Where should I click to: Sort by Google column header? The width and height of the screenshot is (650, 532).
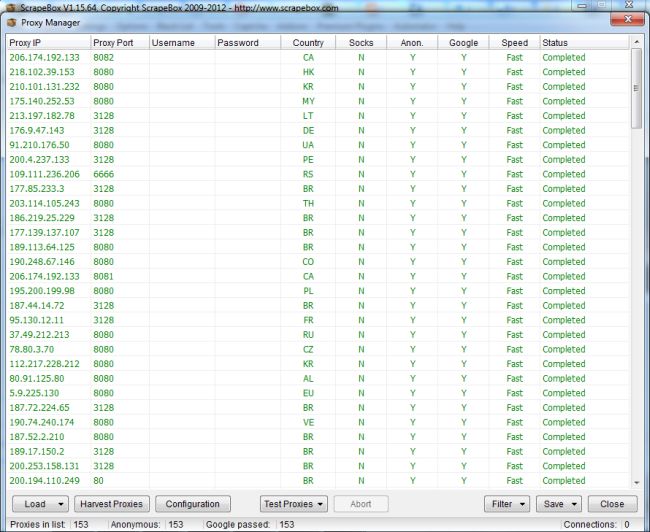463,43
